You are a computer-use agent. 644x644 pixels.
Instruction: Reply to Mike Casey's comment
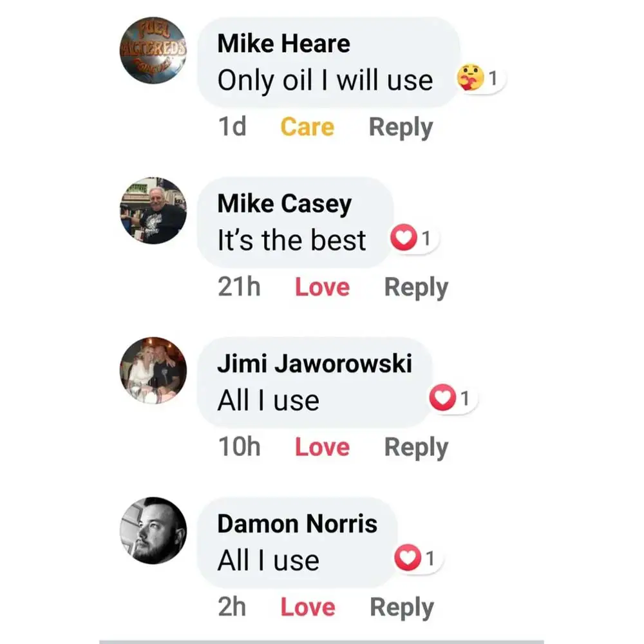tap(416, 287)
